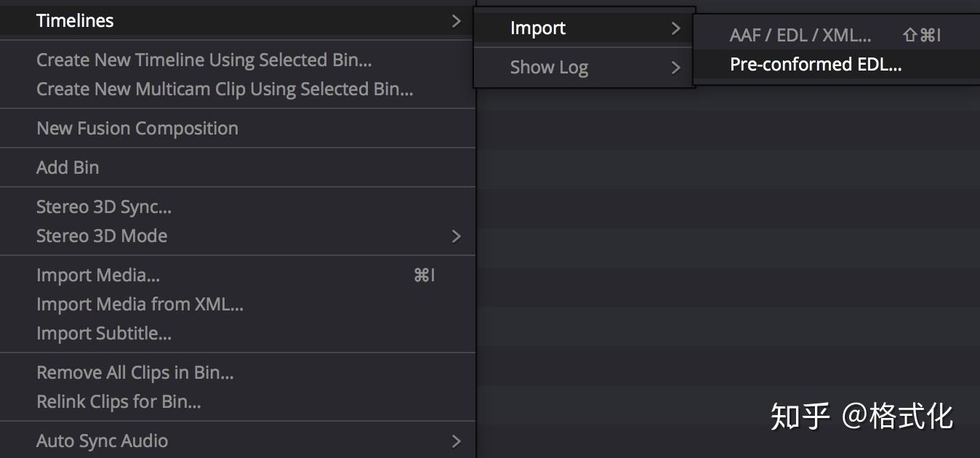This screenshot has width=980, height=458.
Task: Click the Show Log submenu item
Action: click(549, 68)
